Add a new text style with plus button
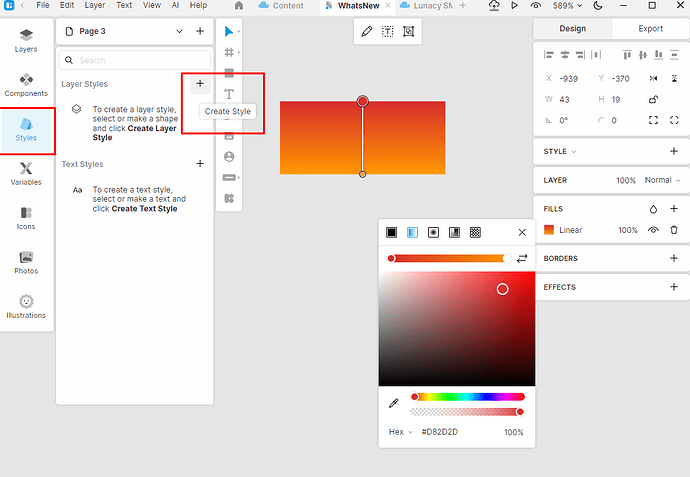 (x=200, y=164)
